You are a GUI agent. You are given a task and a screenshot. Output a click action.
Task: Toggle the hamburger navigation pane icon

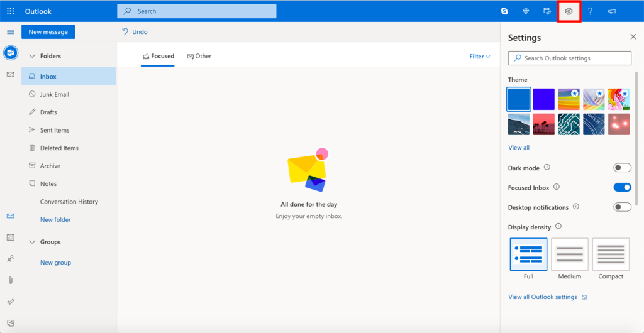(x=11, y=31)
